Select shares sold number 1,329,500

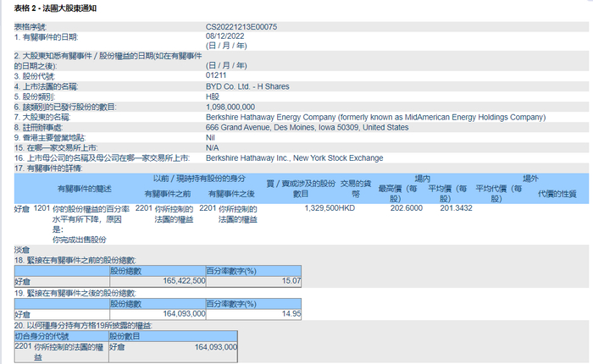321,208
